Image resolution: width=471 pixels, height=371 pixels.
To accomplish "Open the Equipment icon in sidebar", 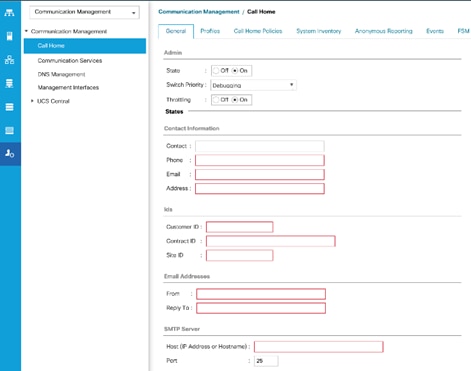I will pyautogui.click(x=9, y=13).
